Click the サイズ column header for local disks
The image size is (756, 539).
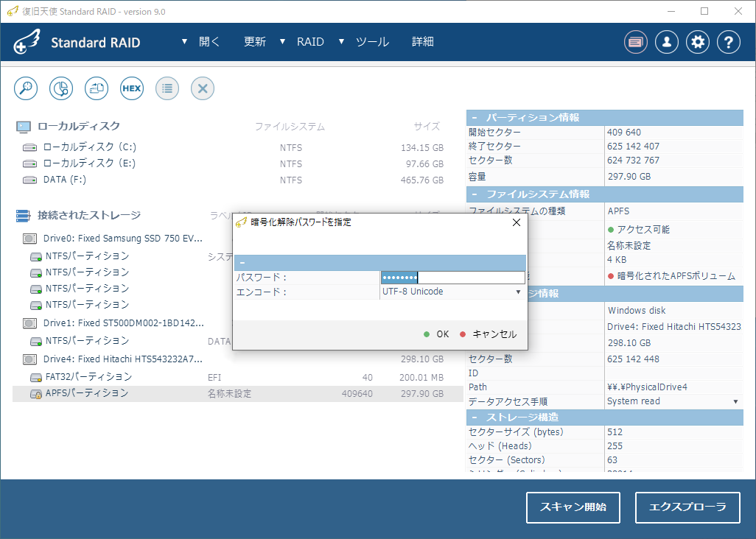427,127
